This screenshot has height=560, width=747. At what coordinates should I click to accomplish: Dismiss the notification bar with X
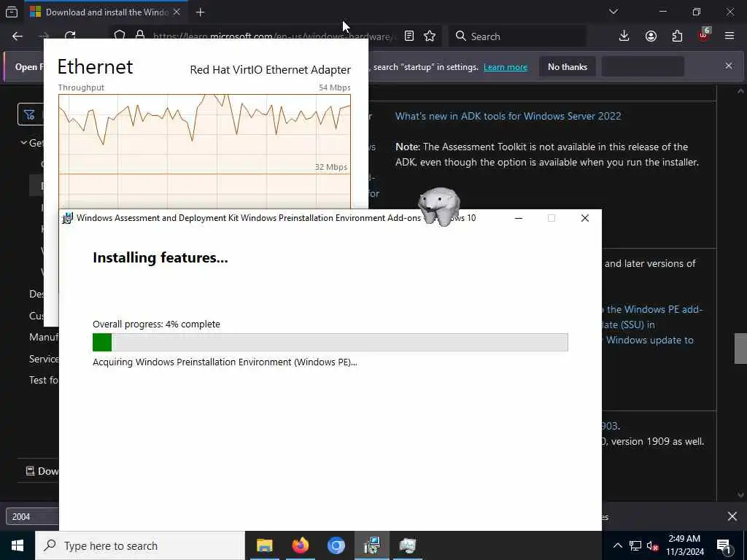[729, 66]
